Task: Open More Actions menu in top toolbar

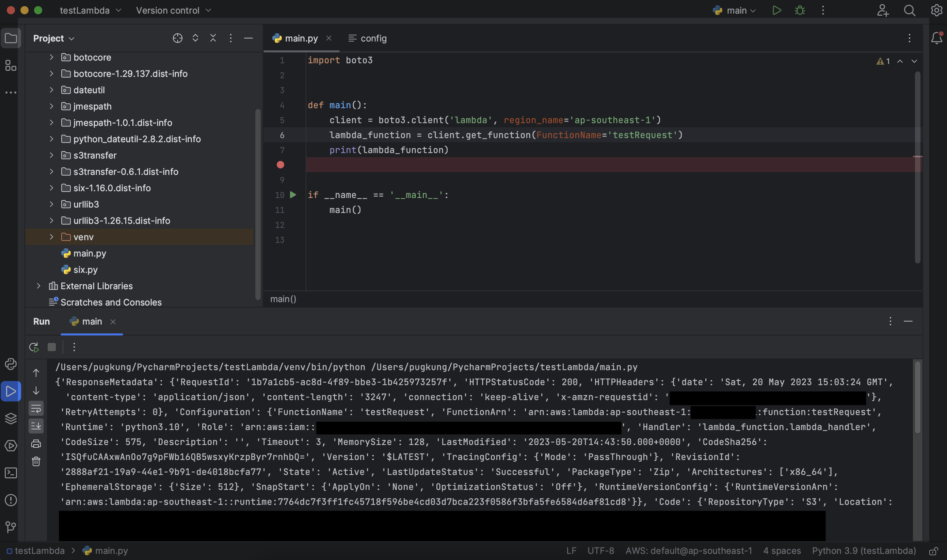Action: tap(823, 10)
